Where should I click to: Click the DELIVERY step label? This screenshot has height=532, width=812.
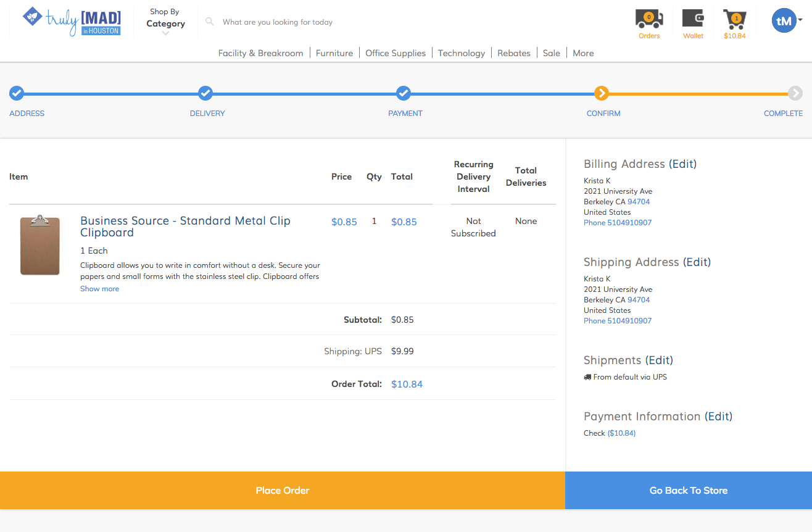(x=207, y=114)
